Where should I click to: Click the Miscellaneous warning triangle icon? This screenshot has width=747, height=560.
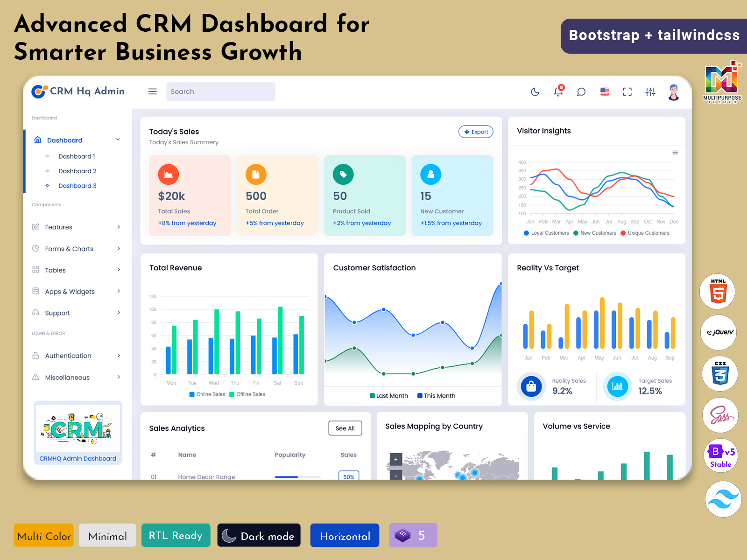pyautogui.click(x=35, y=377)
